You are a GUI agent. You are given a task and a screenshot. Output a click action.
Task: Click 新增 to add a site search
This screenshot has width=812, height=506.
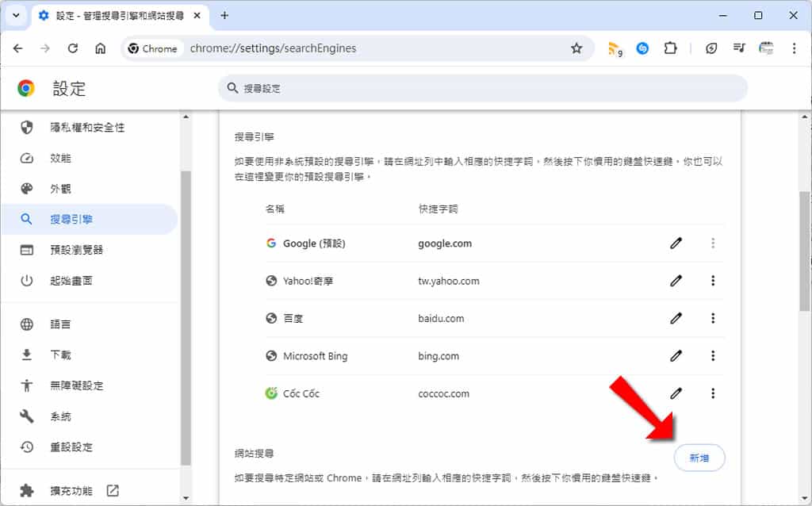pos(699,458)
